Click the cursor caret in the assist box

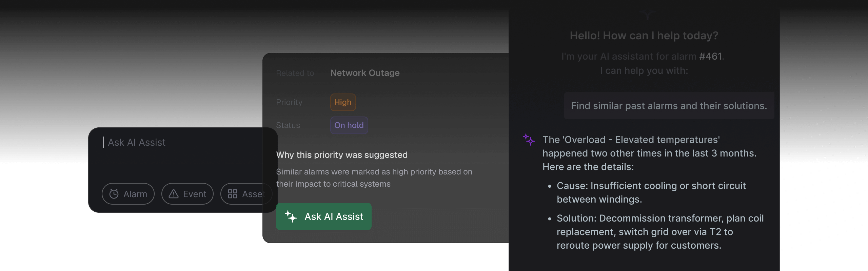(104, 142)
